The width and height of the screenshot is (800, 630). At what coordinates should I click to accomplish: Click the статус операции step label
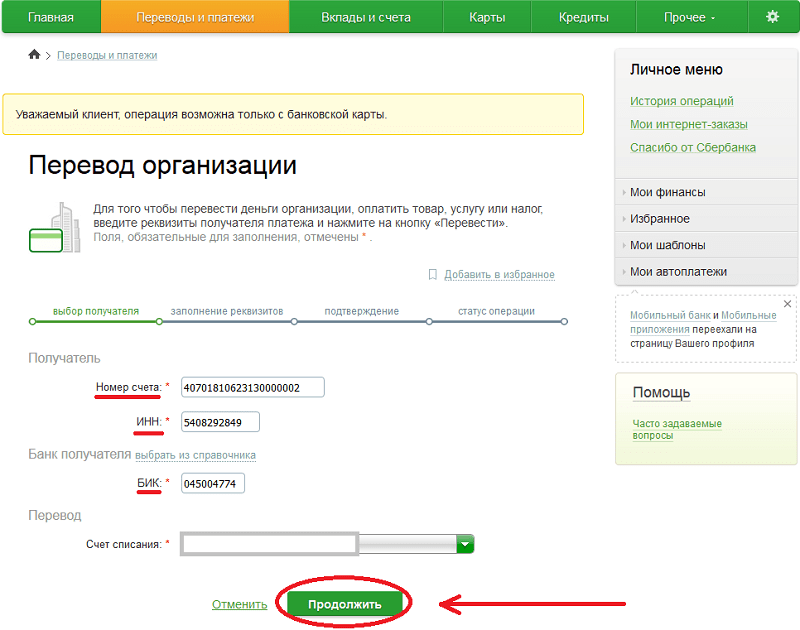pos(496,311)
